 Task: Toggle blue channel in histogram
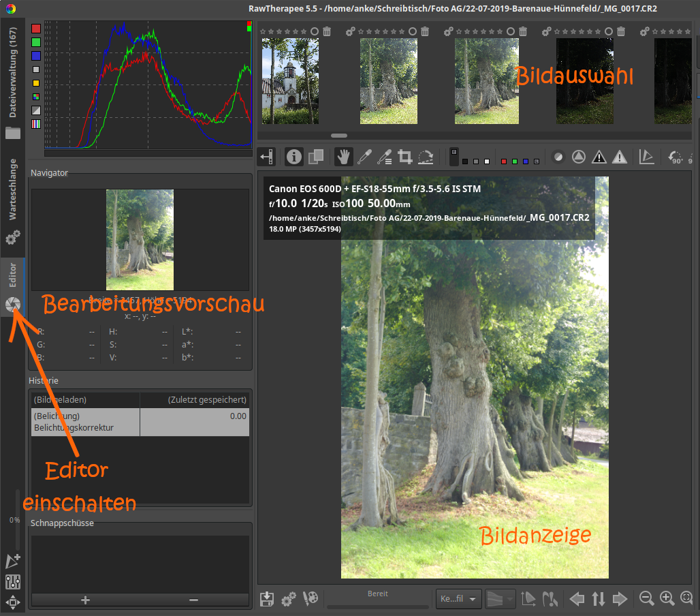click(x=36, y=56)
